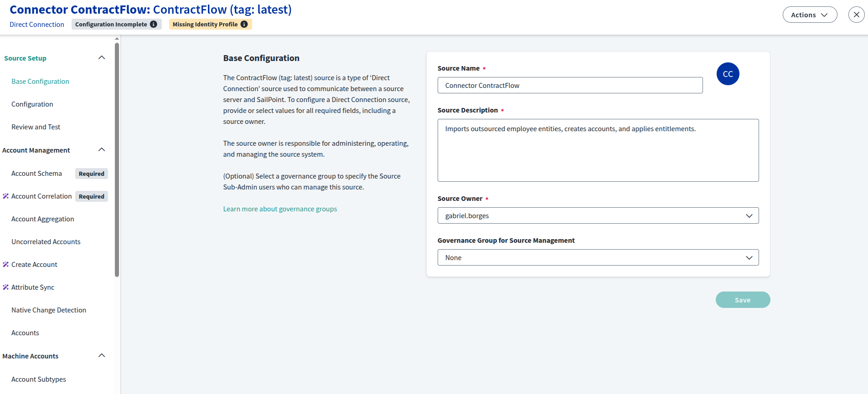The image size is (868, 394).
Task: Click the CC source avatar icon
Action: click(x=728, y=74)
